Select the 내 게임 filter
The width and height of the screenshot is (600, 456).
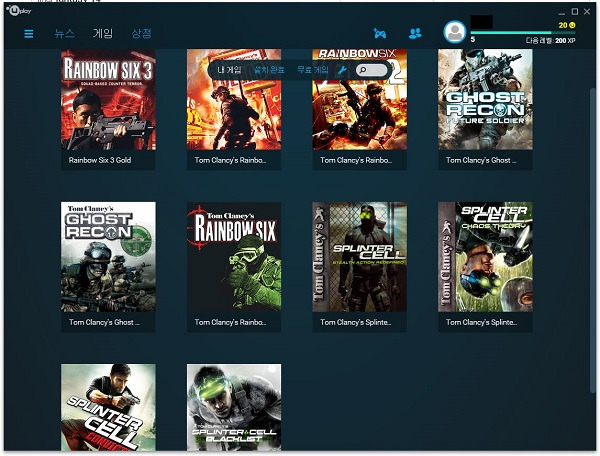pyautogui.click(x=229, y=70)
